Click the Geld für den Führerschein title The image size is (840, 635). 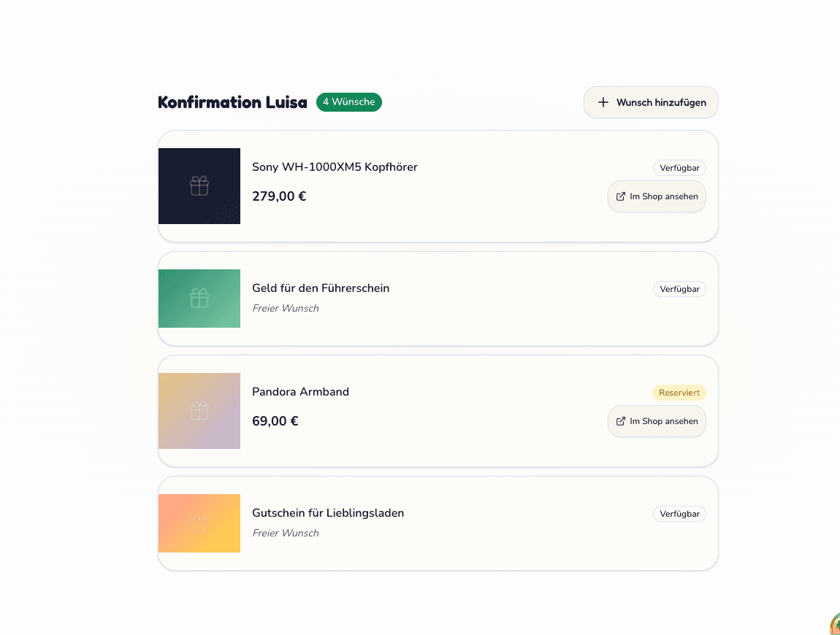(x=321, y=288)
